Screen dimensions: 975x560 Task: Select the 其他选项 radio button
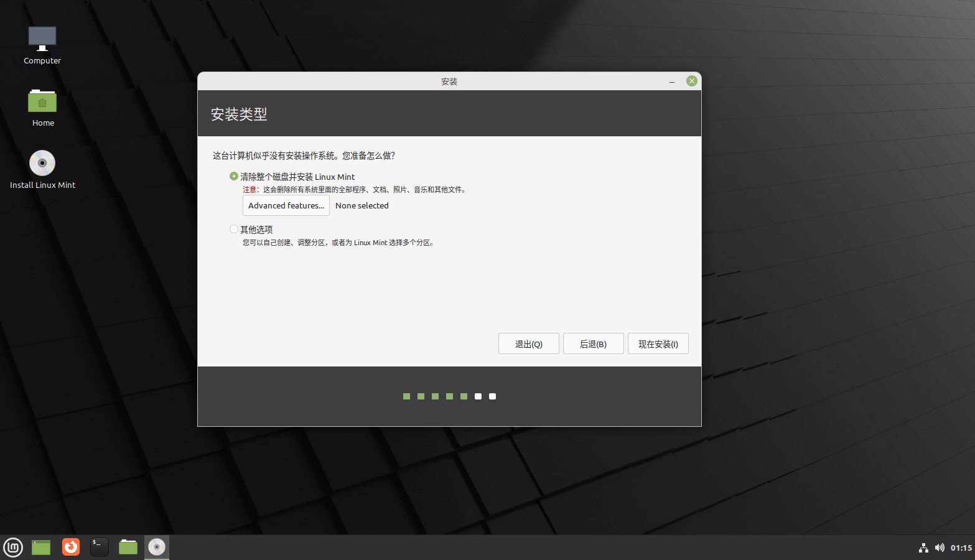click(234, 229)
